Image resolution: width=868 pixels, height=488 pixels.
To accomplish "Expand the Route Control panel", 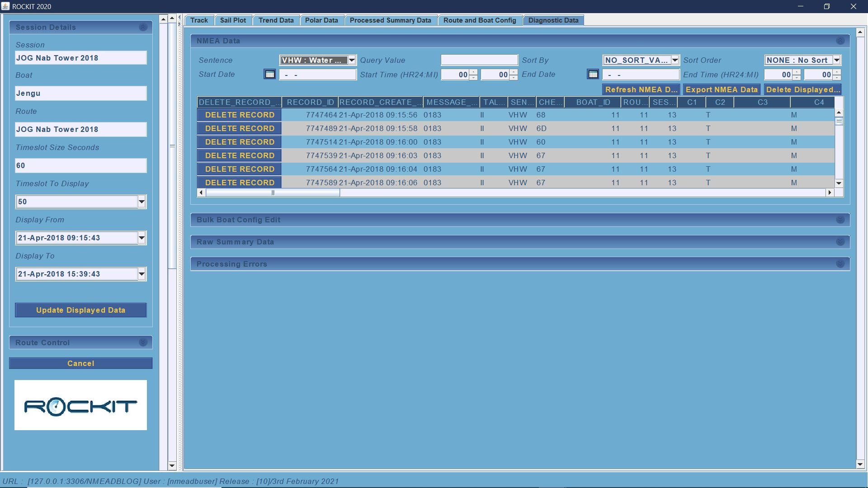I will [x=143, y=343].
